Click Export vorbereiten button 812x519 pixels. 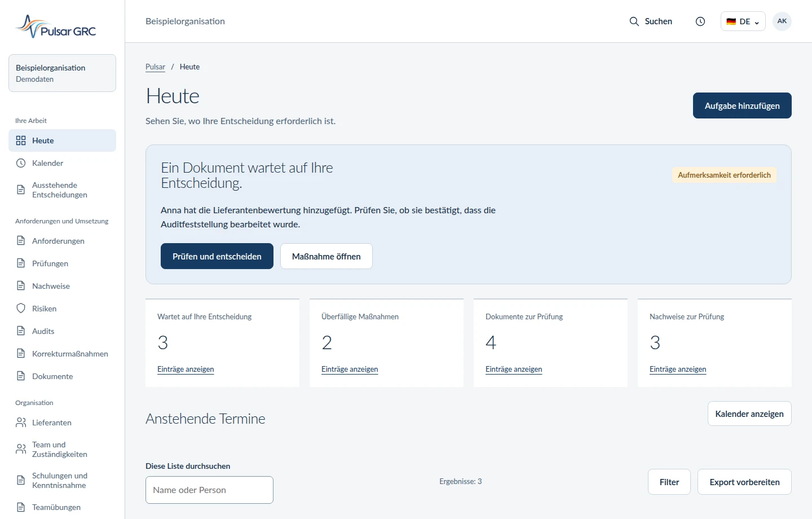click(x=744, y=482)
